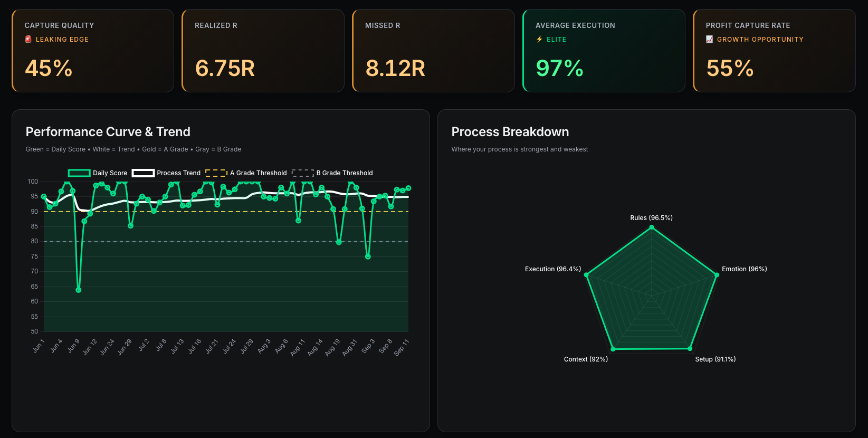Click the Sep 11 x-axis label

point(402,347)
